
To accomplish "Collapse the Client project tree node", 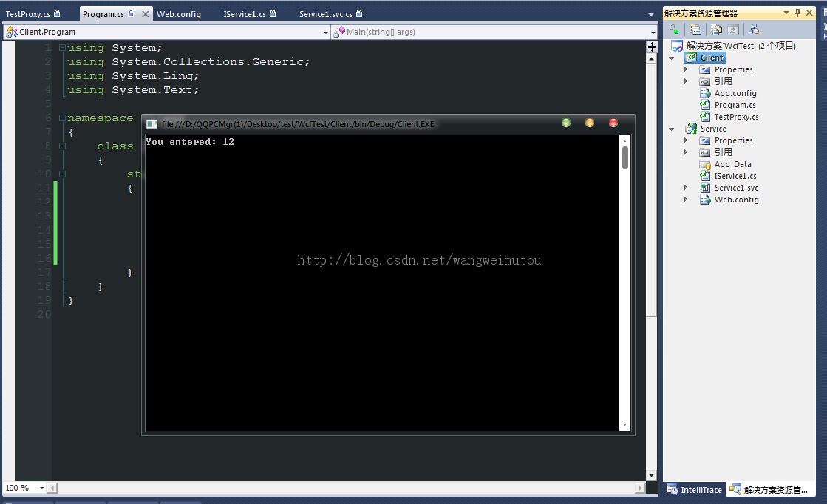I will [672, 58].
